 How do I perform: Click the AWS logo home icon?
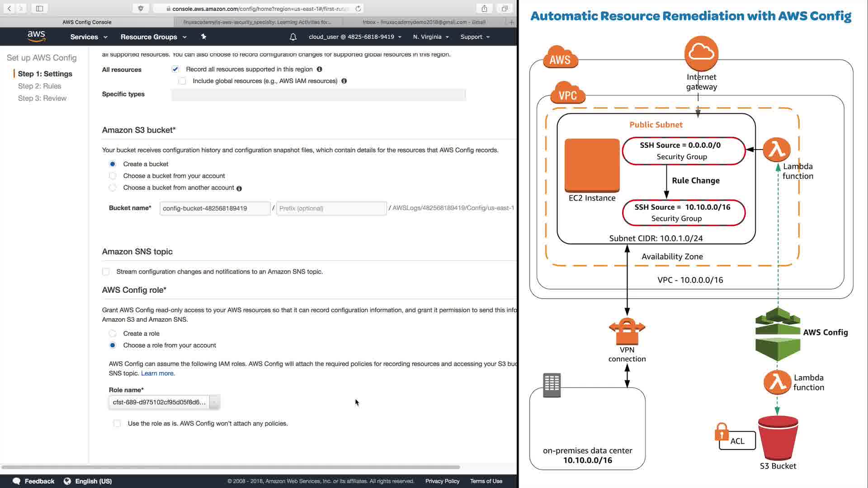36,37
